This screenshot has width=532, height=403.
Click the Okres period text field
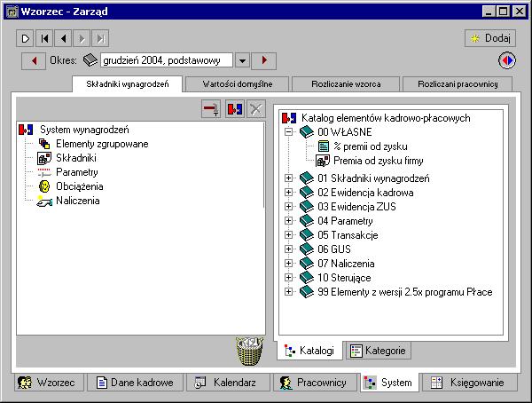pos(167,60)
